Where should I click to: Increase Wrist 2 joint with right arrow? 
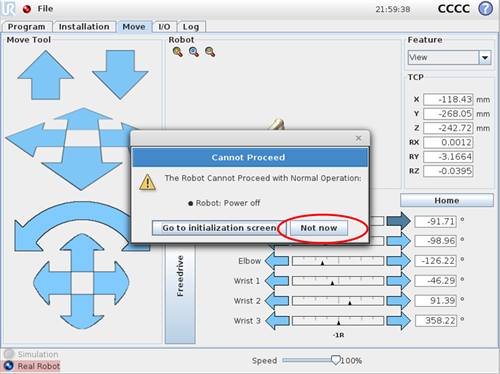(x=399, y=301)
